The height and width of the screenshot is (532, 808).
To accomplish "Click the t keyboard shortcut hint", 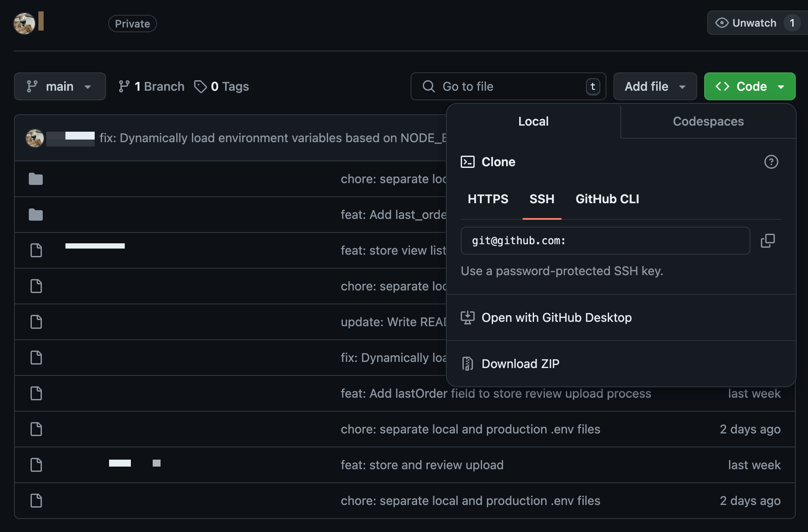I will [x=592, y=86].
